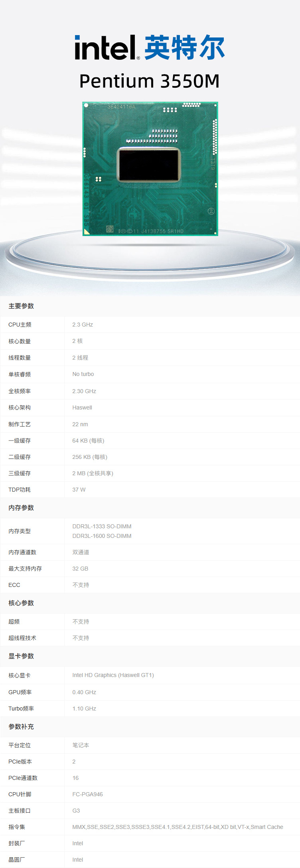
Task: Click the 37 W TDP value
Action: [79, 490]
